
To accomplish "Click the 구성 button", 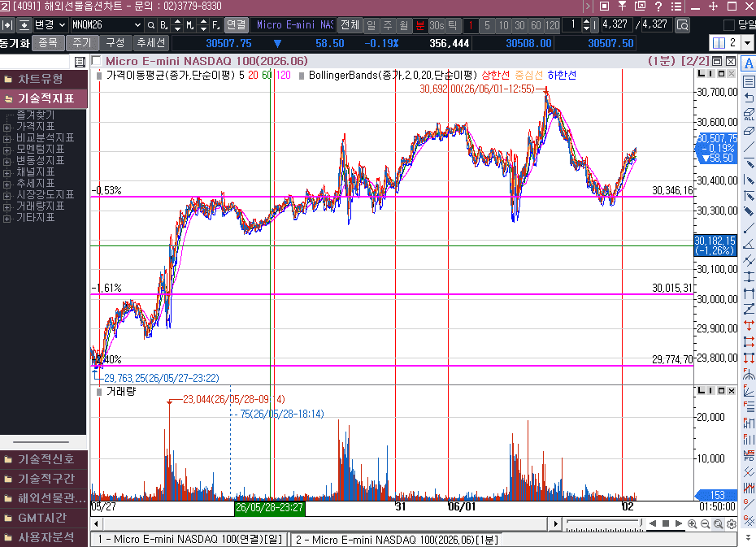I will (115, 43).
